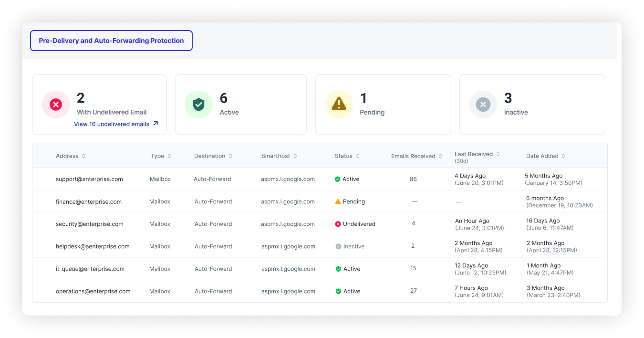Click aspmx.l.google.com smarthost in support row
This screenshot has height=338, width=644.
click(x=288, y=179)
